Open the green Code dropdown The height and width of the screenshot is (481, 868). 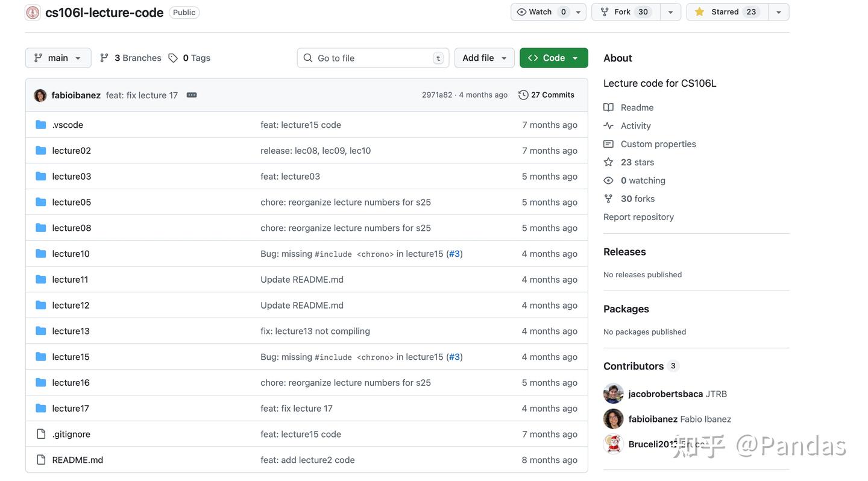[553, 58]
